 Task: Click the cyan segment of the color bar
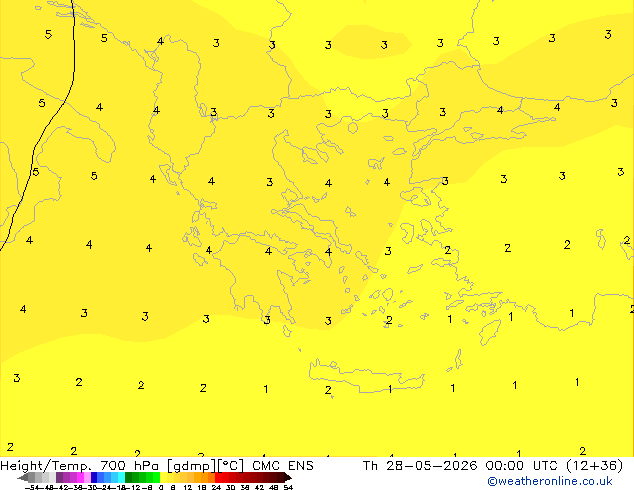click(x=121, y=477)
